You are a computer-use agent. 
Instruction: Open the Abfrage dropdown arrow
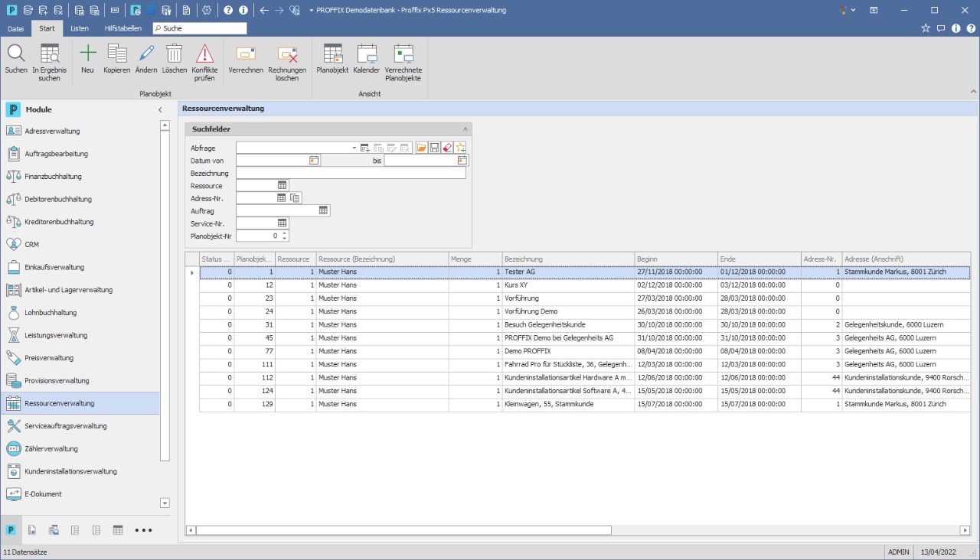coord(354,148)
